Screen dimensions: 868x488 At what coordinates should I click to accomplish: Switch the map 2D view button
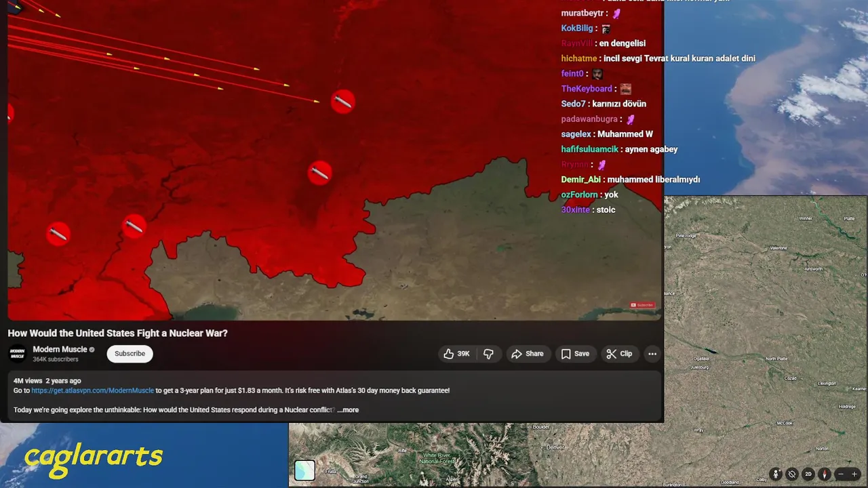pyautogui.click(x=808, y=474)
